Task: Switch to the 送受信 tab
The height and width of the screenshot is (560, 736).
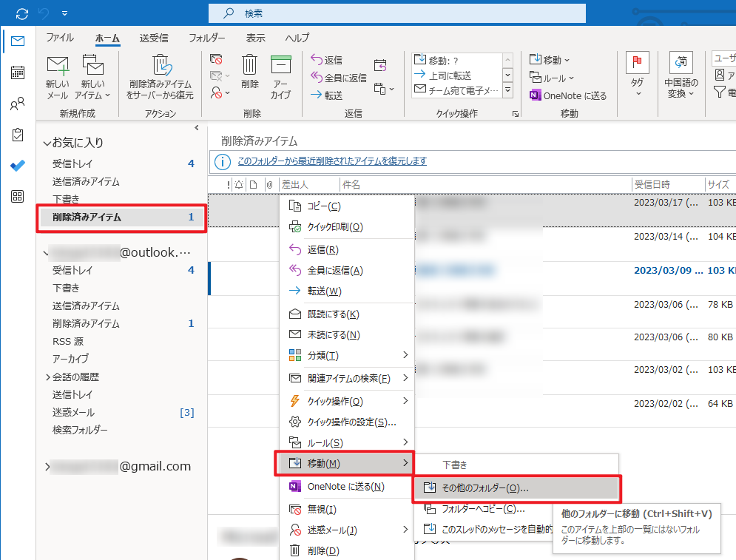Action: (x=154, y=38)
